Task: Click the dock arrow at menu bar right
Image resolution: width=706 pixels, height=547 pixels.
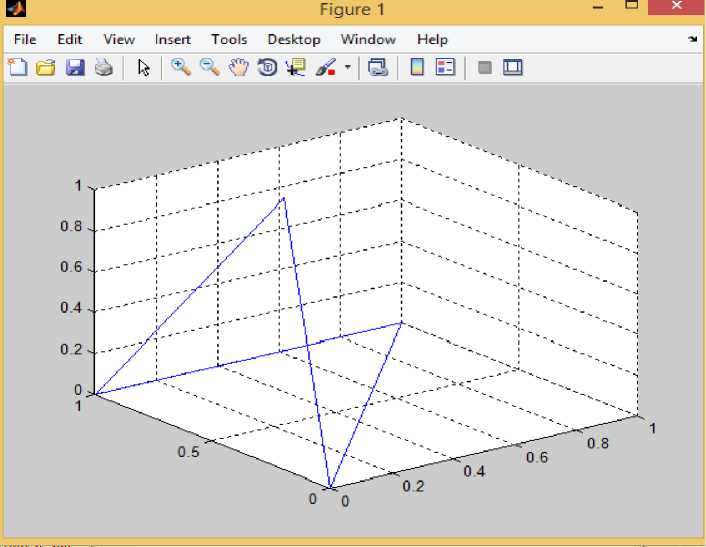Action: point(692,40)
